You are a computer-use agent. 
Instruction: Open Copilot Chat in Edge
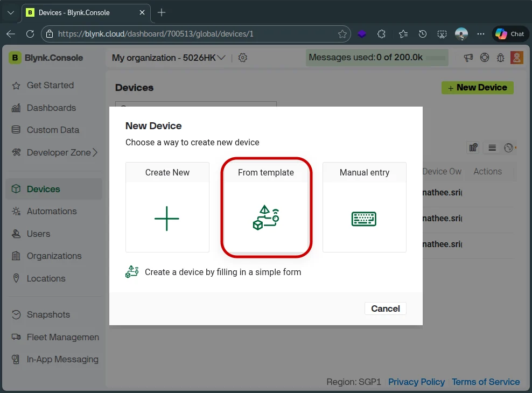tap(509, 34)
